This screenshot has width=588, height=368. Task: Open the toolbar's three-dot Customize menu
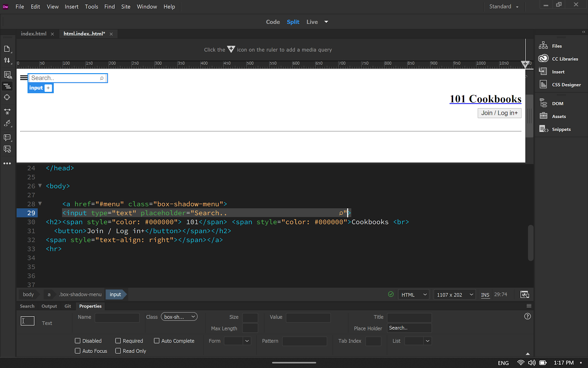7,163
